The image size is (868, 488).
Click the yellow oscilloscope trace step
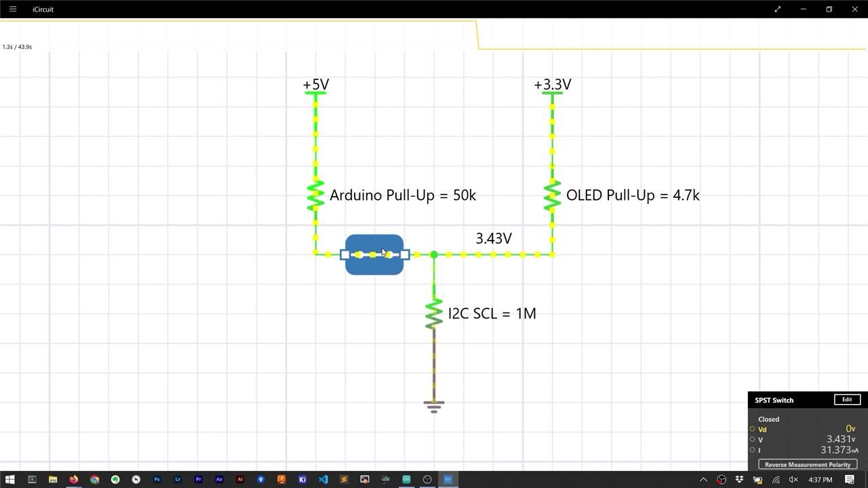pos(478,35)
